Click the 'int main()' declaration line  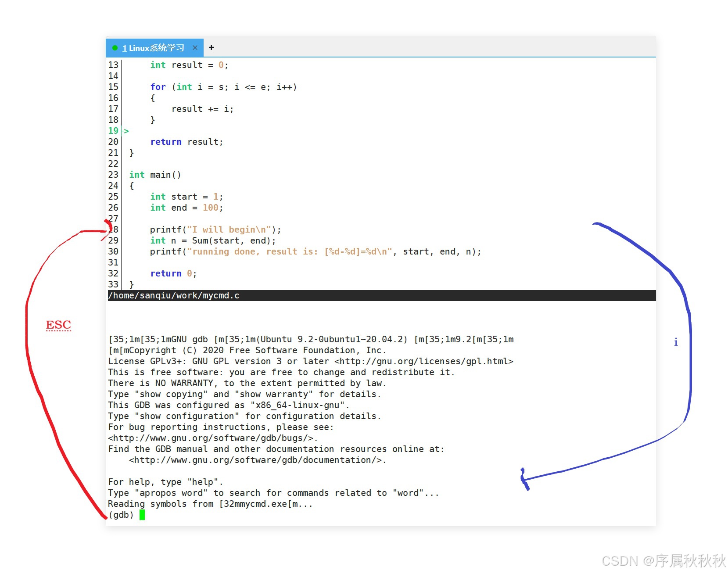pos(155,175)
